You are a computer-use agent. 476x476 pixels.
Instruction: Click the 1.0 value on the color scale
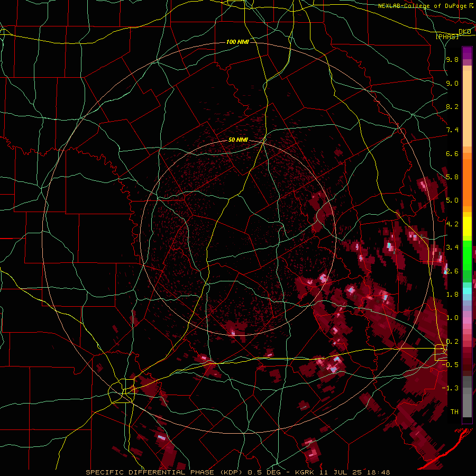(x=452, y=318)
